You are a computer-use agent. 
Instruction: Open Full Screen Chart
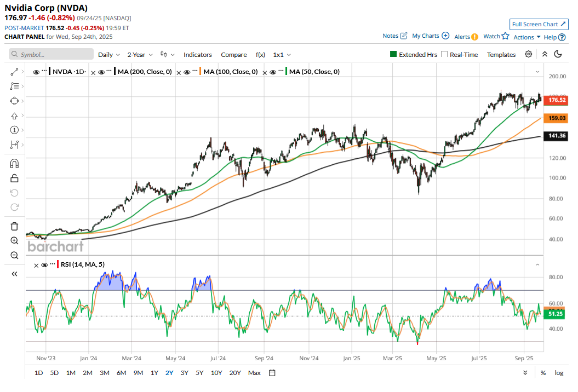tap(539, 24)
